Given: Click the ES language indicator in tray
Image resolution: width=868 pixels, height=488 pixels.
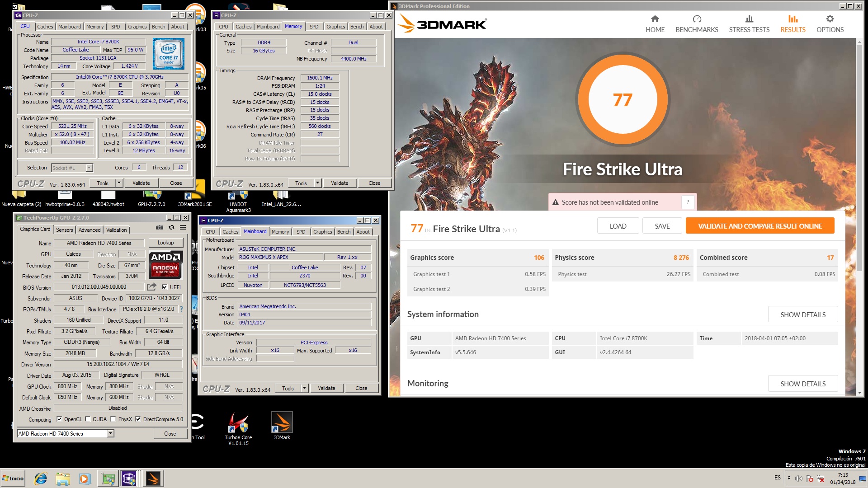Looking at the screenshot, I should [x=777, y=478].
